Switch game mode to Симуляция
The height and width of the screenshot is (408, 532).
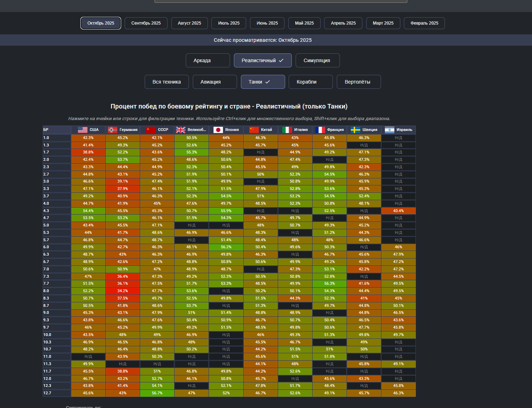[x=317, y=60]
